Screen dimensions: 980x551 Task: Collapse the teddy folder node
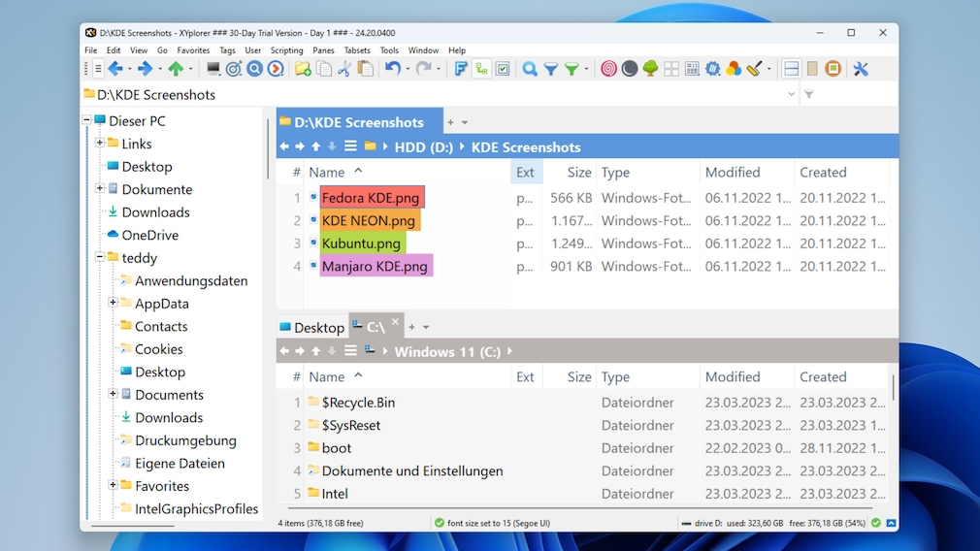pos(99,257)
